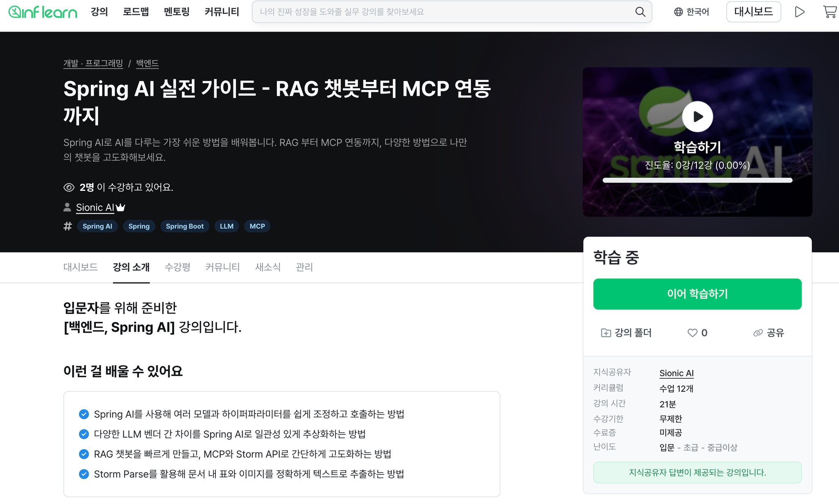
Task: Open Sionic AI link in 지식공유자 row
Action: tap(676, 373)
